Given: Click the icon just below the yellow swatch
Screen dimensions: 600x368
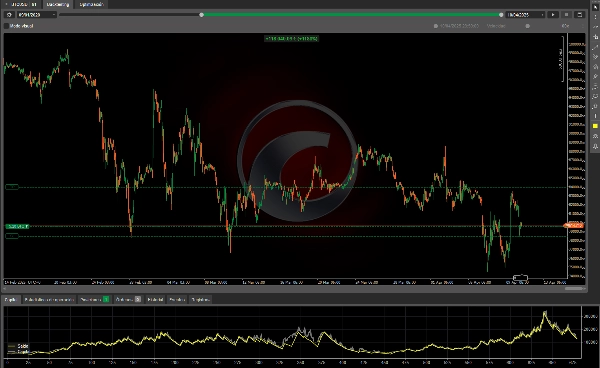Looking at the screenshot, I should (595, 136).
